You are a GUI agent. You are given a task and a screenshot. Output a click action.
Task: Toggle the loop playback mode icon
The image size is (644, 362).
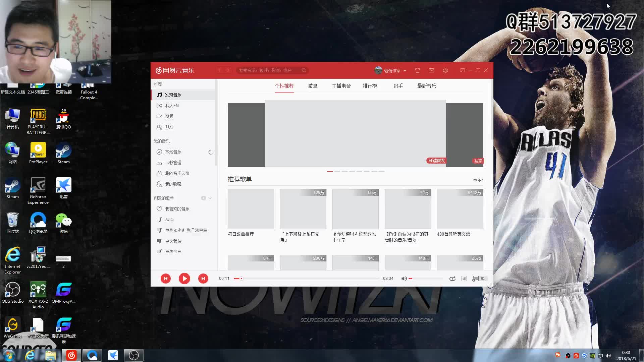pyautogui.click(x=452, y=279)
